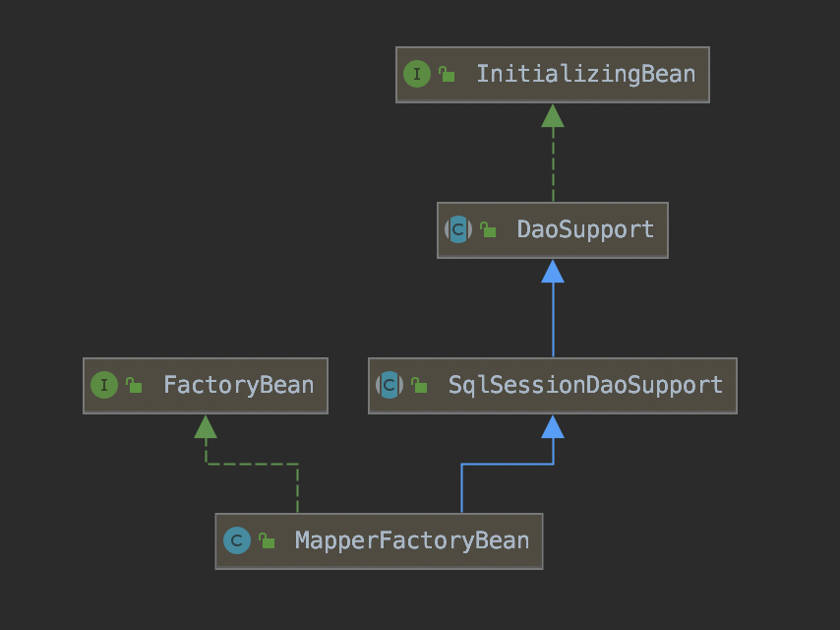Click the green lock icon beside InitializingBean
Screen dimensions: 840x630
[447, 75]
